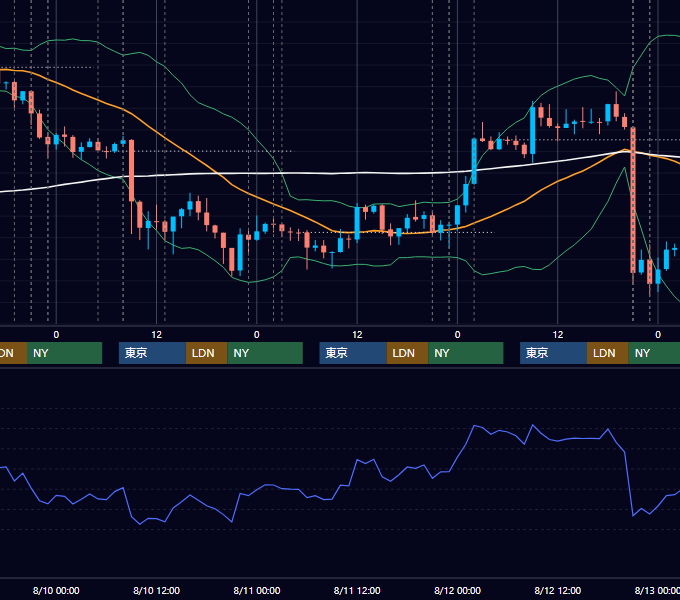Click the 8/11 12:00 date label
The width and height of the screenshot is (680, 600).
(357, 590)
